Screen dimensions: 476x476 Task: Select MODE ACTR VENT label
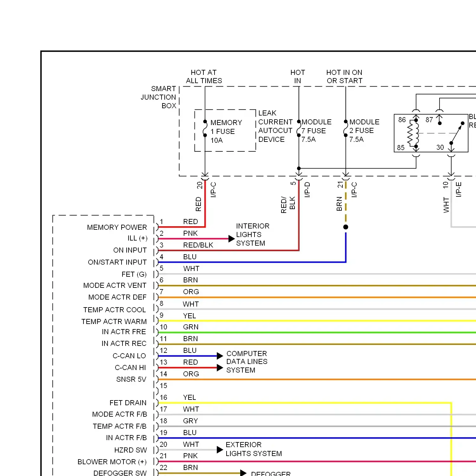[x=115, y=285]
